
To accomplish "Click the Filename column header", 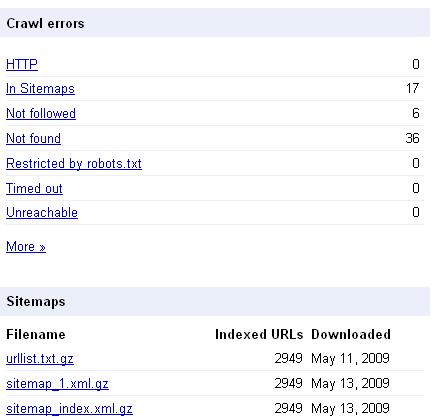I will click(36, 334).
